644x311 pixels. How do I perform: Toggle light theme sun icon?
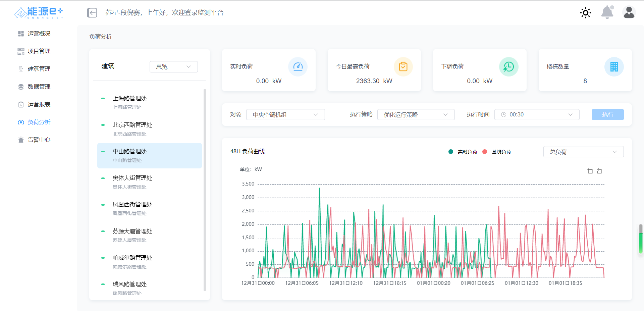[586, 13]
